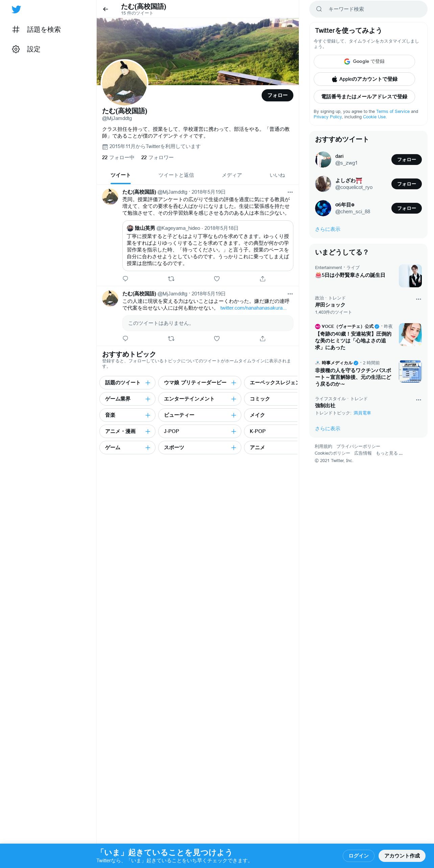This screenshot has height=868, width=434.
Task: Add the ビューティー topic plus icon
Action: [x=234, y=415]
